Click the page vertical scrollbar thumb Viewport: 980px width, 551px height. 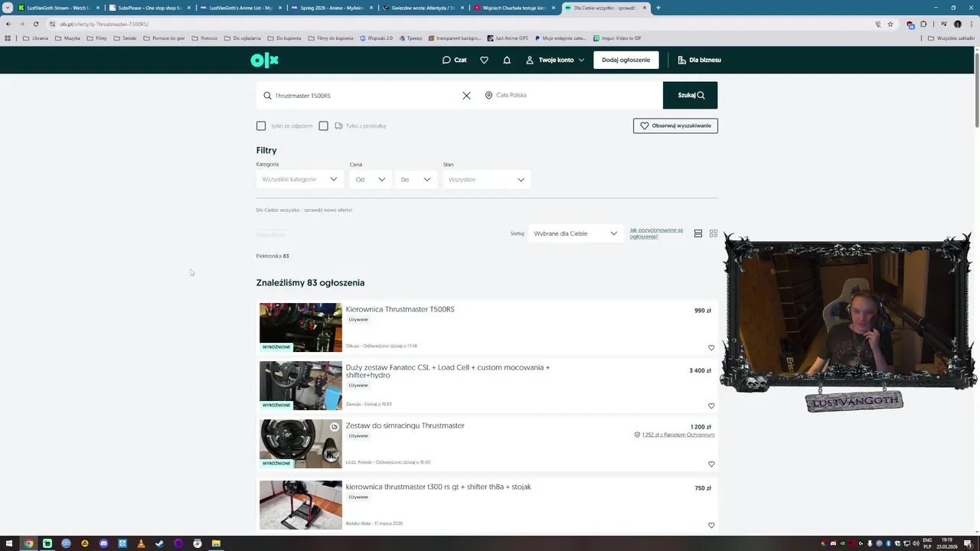coord(976,88)
